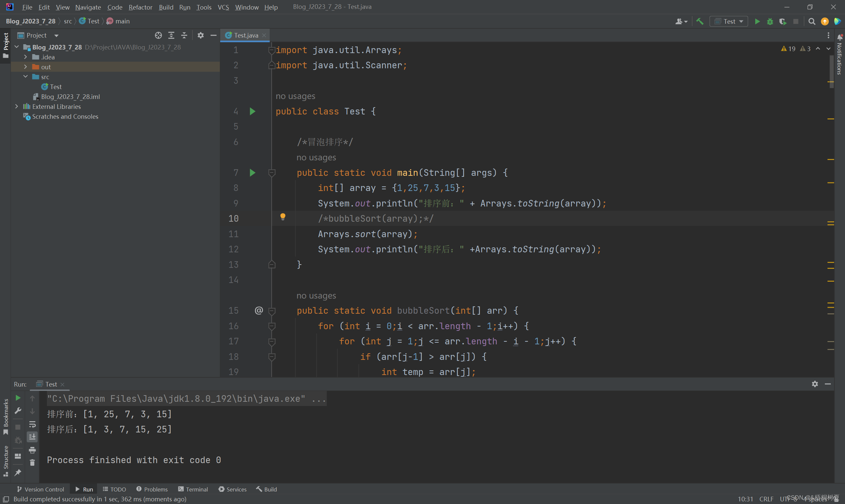Open the Version Control tool window

tap(40, 489)
